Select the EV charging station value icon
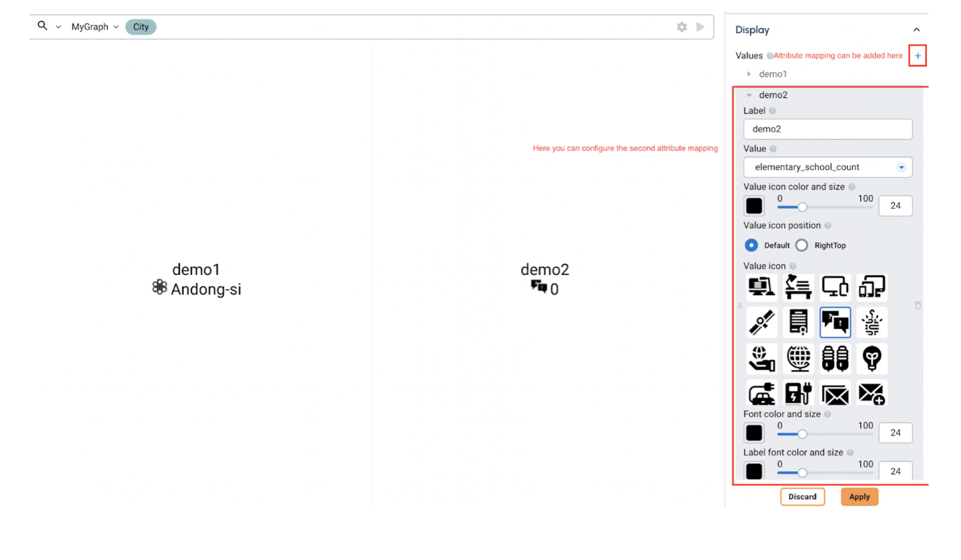This screenshot has width=961, height=560. [x=798, y=394]
